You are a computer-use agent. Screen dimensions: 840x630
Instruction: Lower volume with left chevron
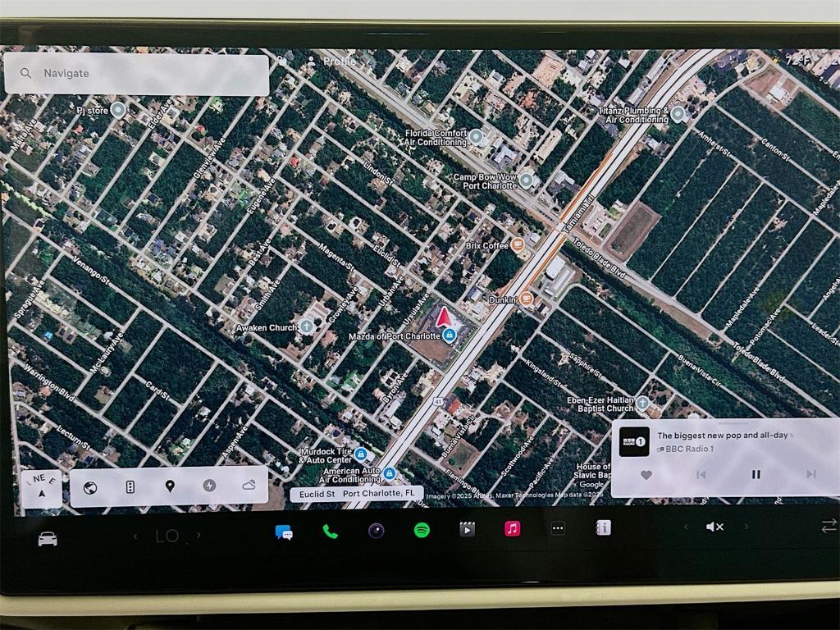click(x=686, y=527)
